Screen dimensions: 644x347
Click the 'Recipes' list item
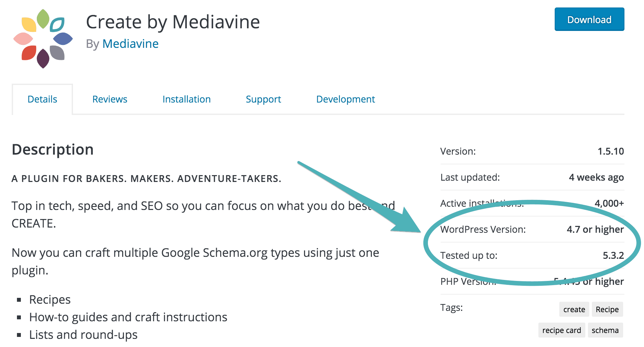[x=50, y=299]
